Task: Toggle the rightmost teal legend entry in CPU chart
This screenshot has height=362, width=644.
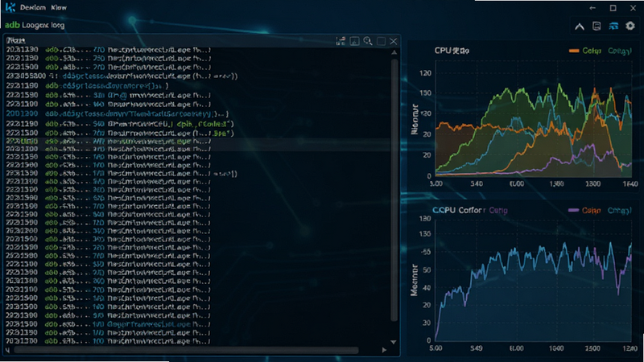Action: coord(619,51)
